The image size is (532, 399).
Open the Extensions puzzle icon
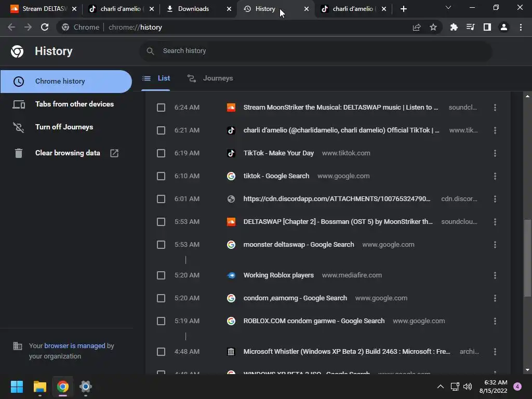coord(454,27)
